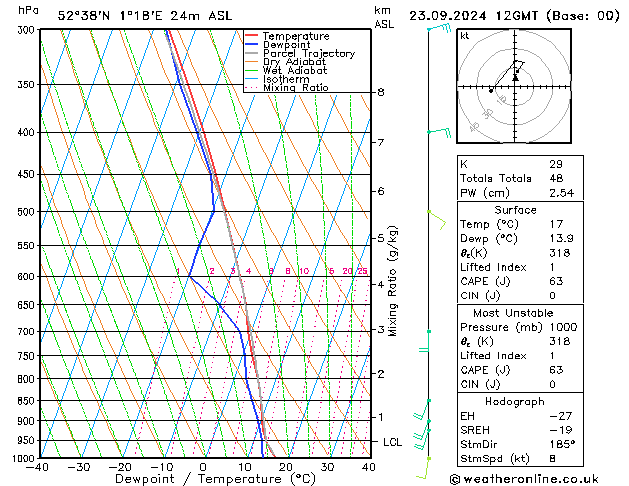Select the Parcel Trajectory legend label
Screen dimensions: 629x486
[309, 53]
